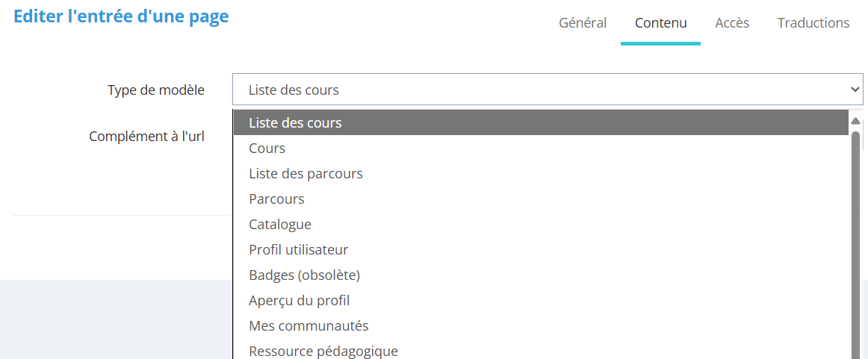
Task: Switch to the Contenu tab
Action: tap(660, 23)
